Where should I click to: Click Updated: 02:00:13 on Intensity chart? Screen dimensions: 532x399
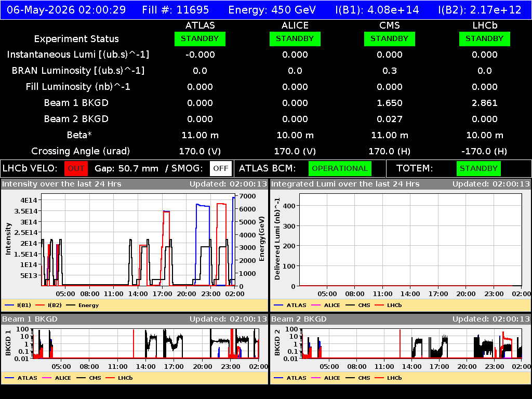coord(229,184)
